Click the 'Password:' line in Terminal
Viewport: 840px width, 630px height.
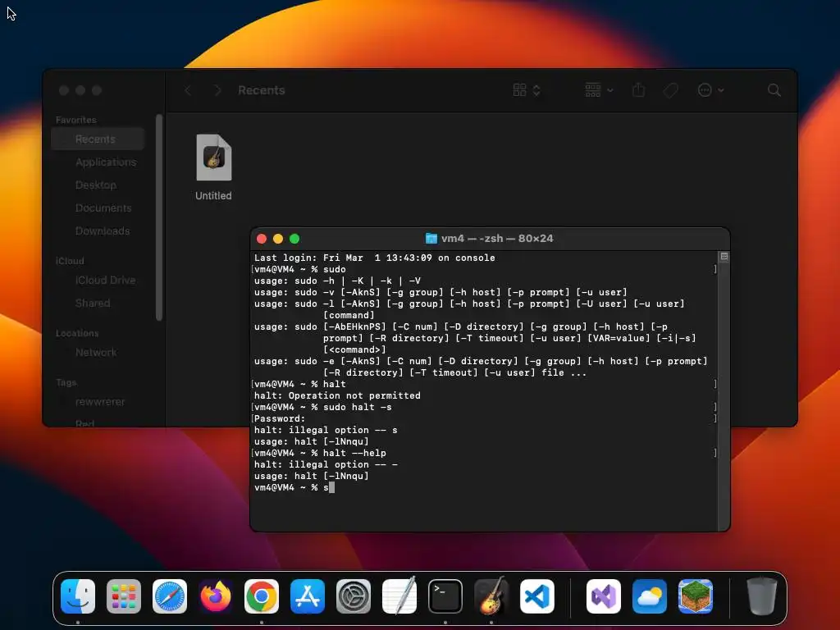(x=280, y=418)
